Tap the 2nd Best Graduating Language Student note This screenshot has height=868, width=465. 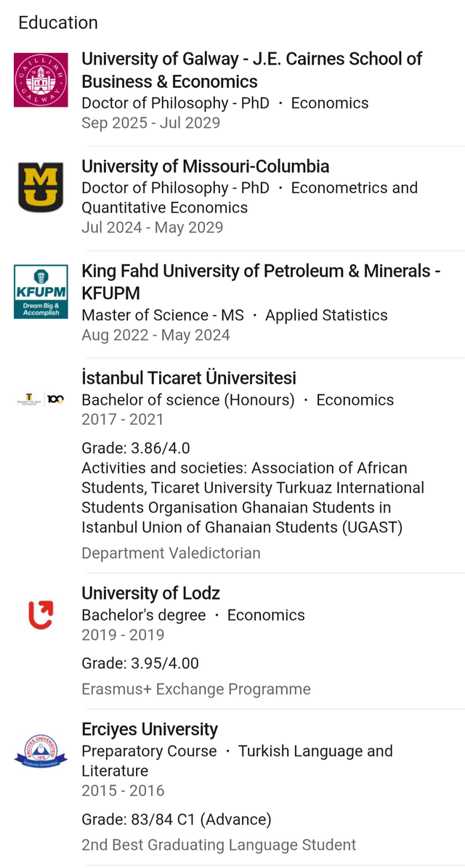219,845
